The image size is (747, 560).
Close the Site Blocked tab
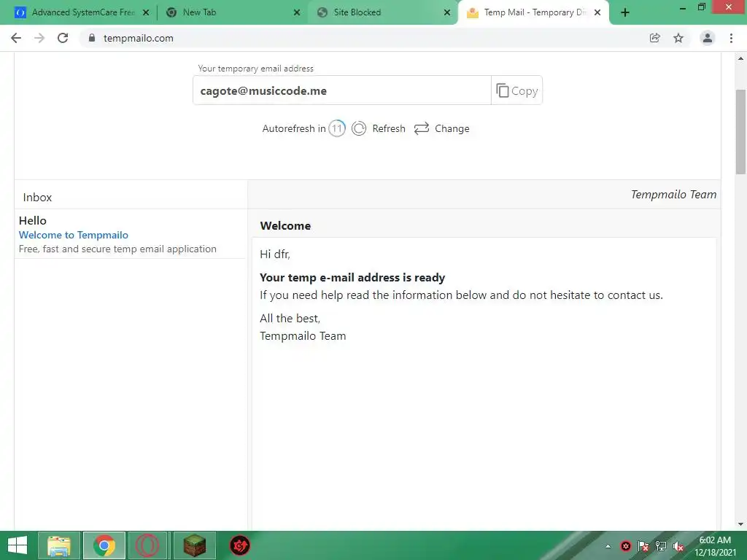coord(447,12)
